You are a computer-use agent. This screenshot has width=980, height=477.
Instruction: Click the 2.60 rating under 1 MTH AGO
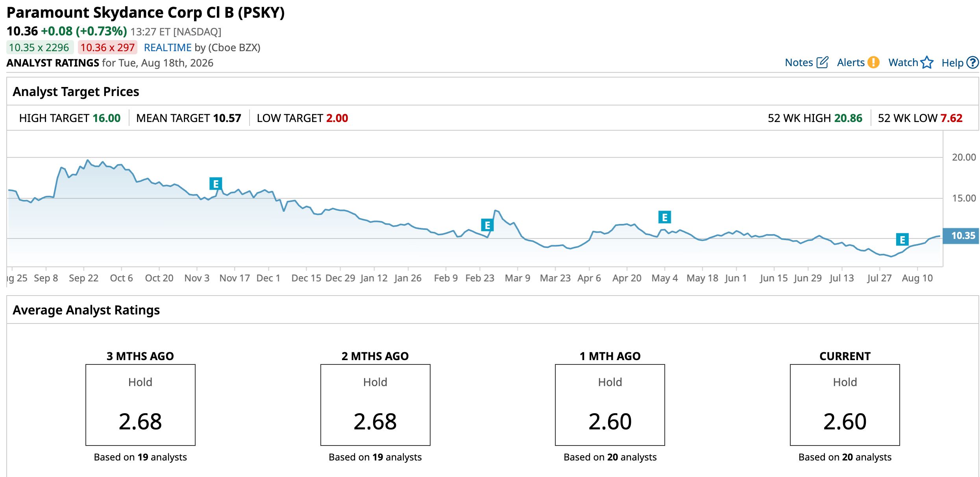click(610, 422)
